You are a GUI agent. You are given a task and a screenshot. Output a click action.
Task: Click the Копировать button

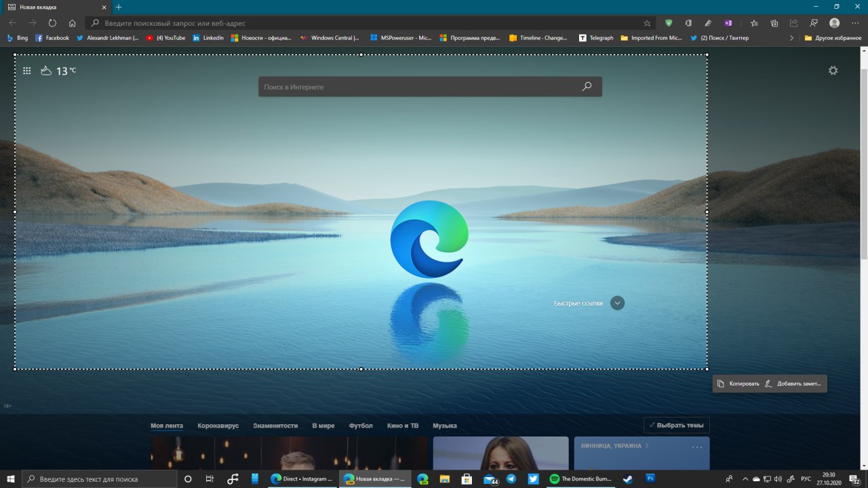[738, 384]
